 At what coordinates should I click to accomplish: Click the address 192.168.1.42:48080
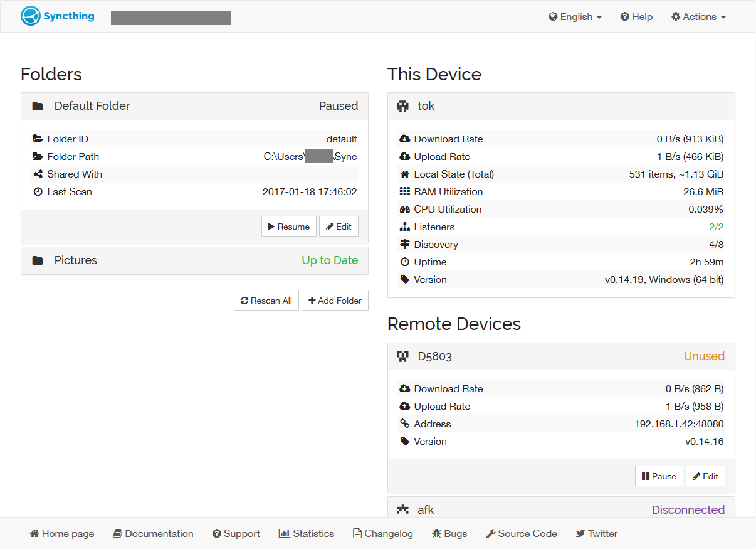click(679, 424)
